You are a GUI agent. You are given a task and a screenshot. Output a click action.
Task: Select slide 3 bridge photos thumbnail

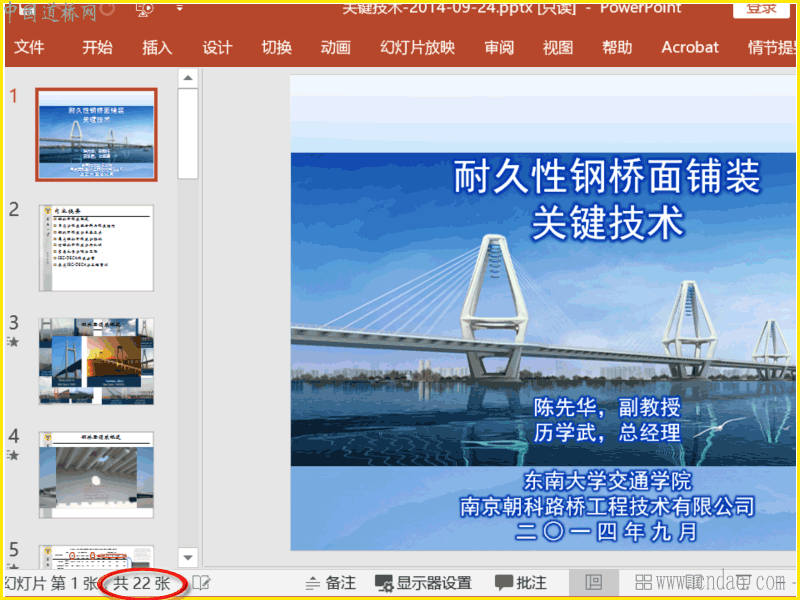point(96,361)
